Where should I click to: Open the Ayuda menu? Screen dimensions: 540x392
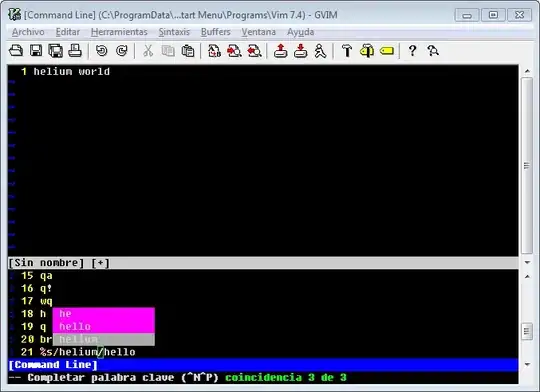(300, 32)
